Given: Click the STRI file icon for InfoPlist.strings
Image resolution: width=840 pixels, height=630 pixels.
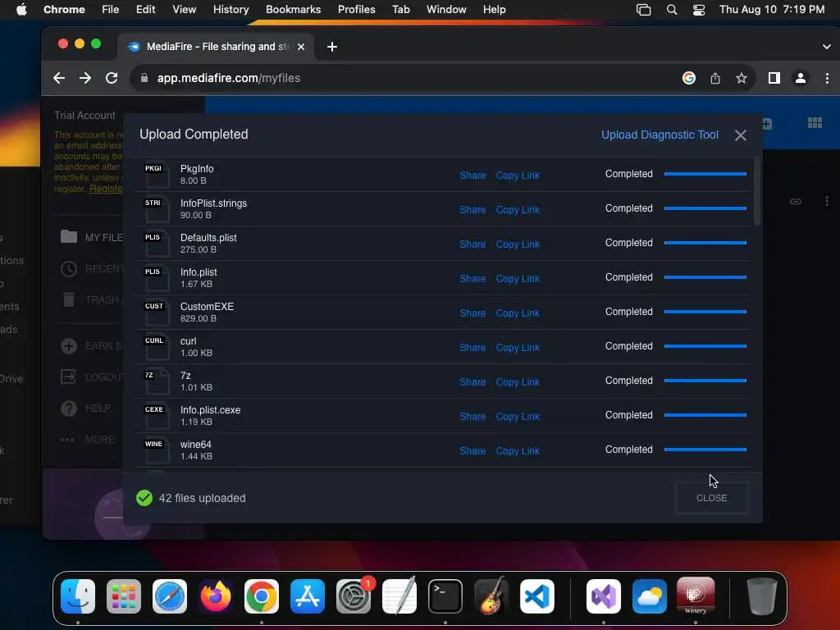Looking at the screenshot, I should coord(156,208).
